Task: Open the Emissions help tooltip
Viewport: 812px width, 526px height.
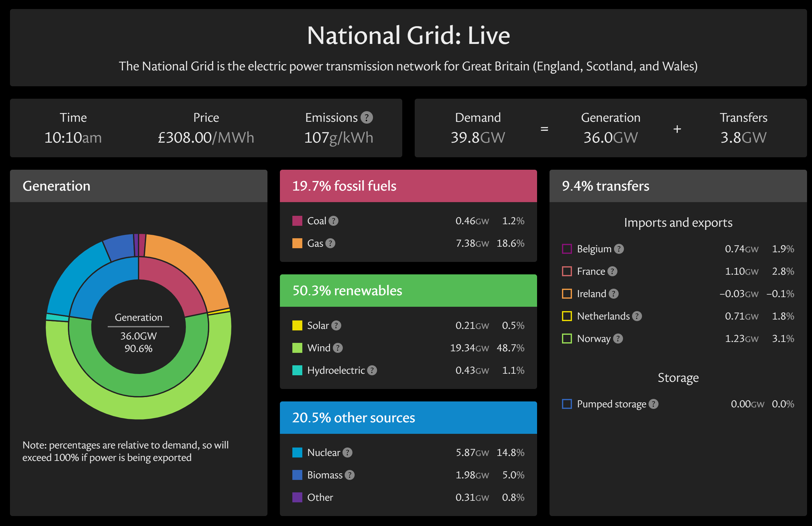Action: (367, 117)
